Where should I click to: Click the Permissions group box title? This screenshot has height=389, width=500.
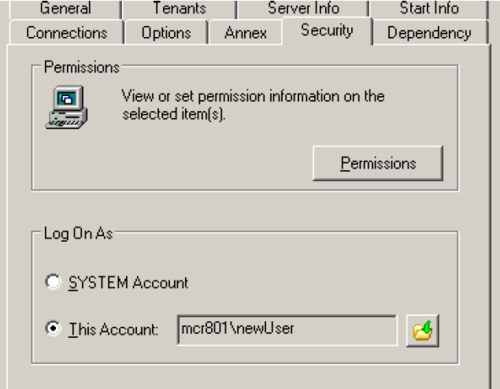click(x=82, y=67)
